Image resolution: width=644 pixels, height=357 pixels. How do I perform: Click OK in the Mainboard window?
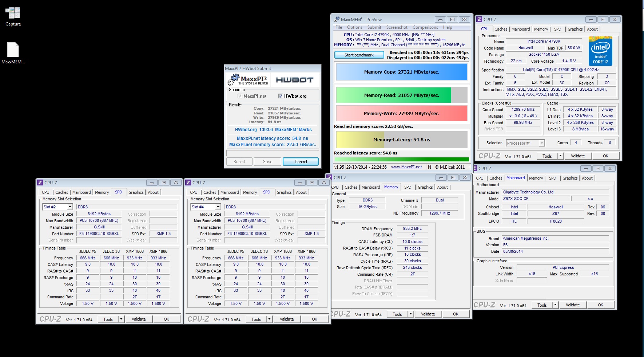click(x=600, y=305)
